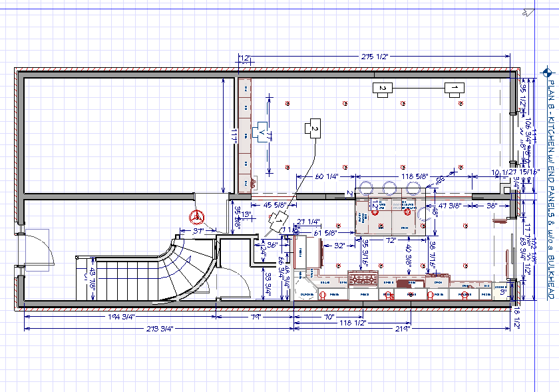This screenshot has height=392, width=559.
Task: Select the 72 inch island dimension
Action: [x=391, y=240]
